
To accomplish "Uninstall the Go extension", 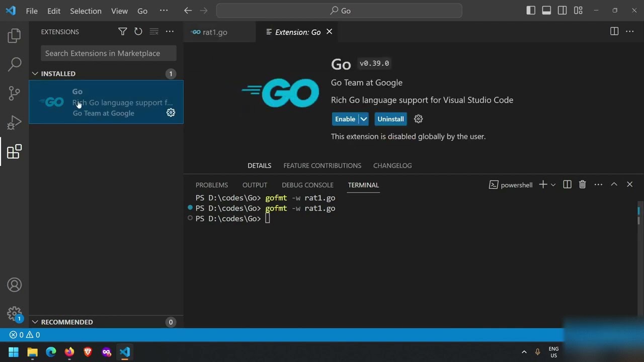I will coord(390,119).
